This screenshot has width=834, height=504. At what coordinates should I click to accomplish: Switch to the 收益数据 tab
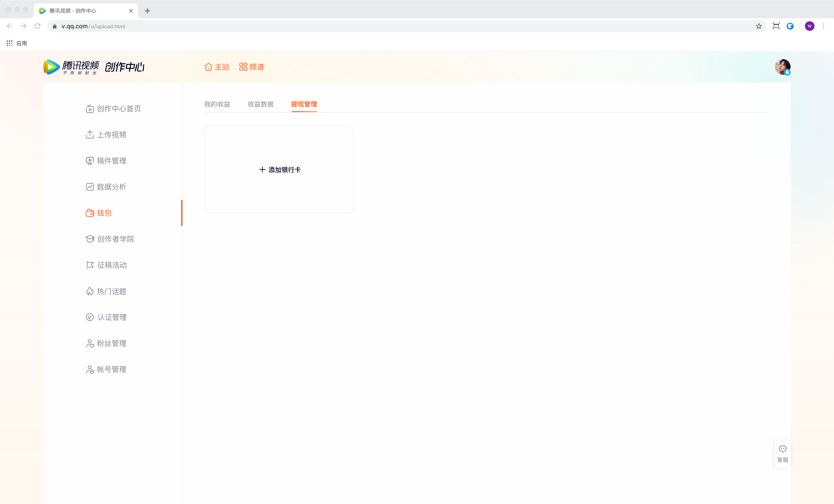pyautogui.click(x=261, y=104)
